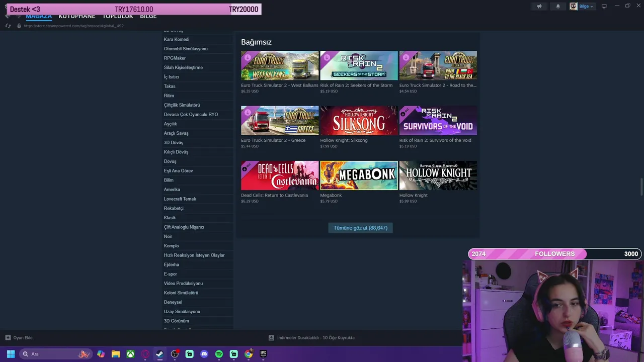644x362 pixels.
Task: Select the Rekabetçi tag
Action: point(174,209)
